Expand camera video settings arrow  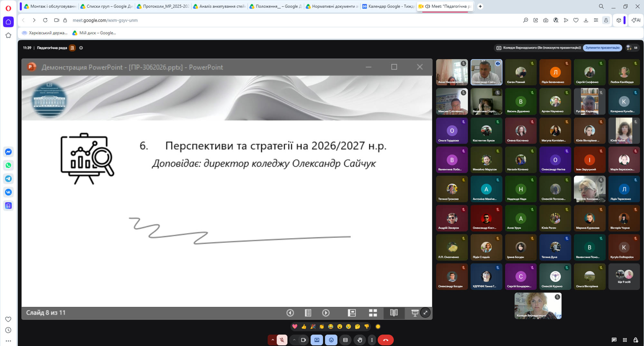click(x=294, y=340)
